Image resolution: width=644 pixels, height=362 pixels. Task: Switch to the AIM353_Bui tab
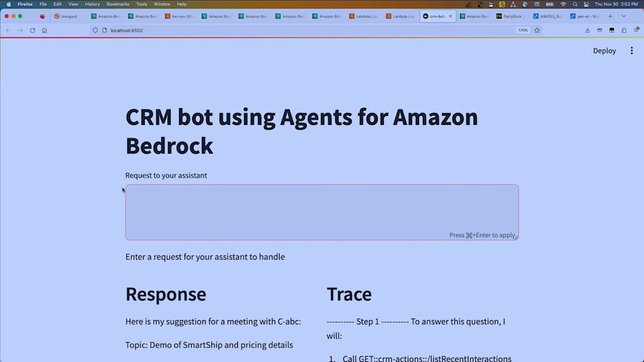pos(548,16)
